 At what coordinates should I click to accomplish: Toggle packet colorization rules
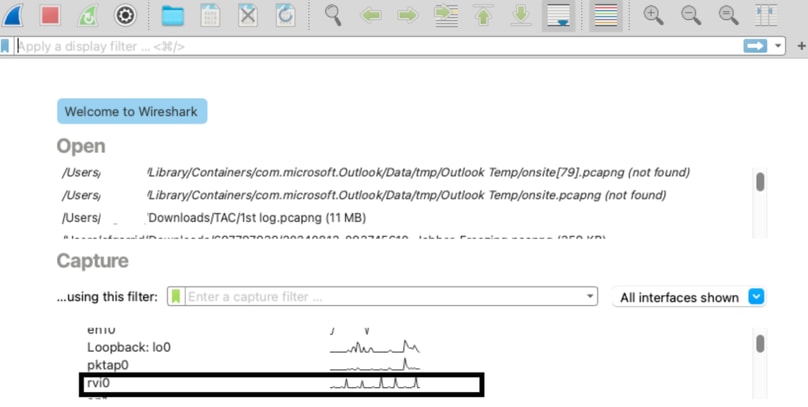[x=606, y=15]
